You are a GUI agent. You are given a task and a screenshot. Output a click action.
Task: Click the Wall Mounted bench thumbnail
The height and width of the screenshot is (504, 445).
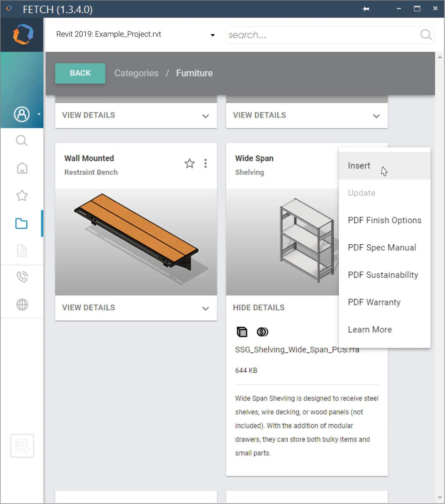pyautogui.click(x=136, y=242)
